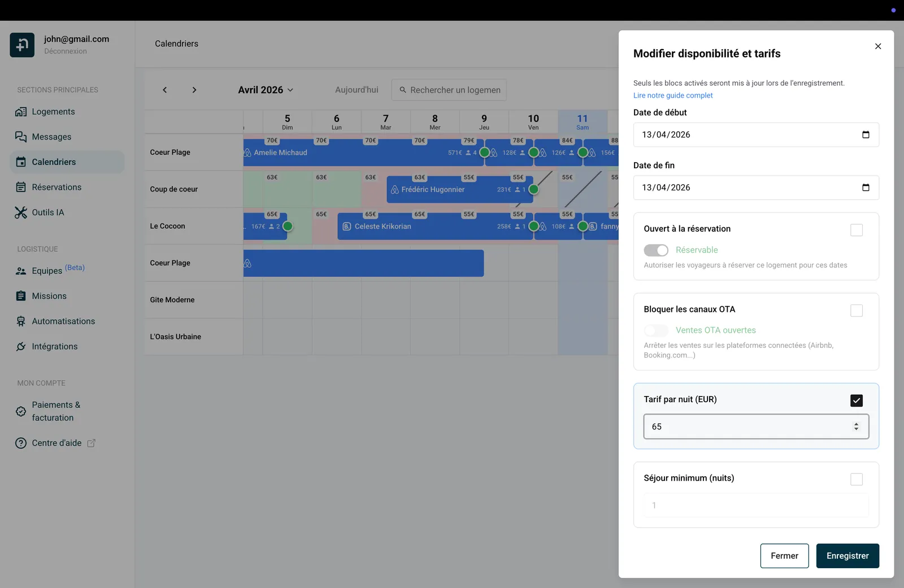Click external link icon next to Centre d'aide
The height and width of the screenshot is (588, 904).
[x=91, y=443]
